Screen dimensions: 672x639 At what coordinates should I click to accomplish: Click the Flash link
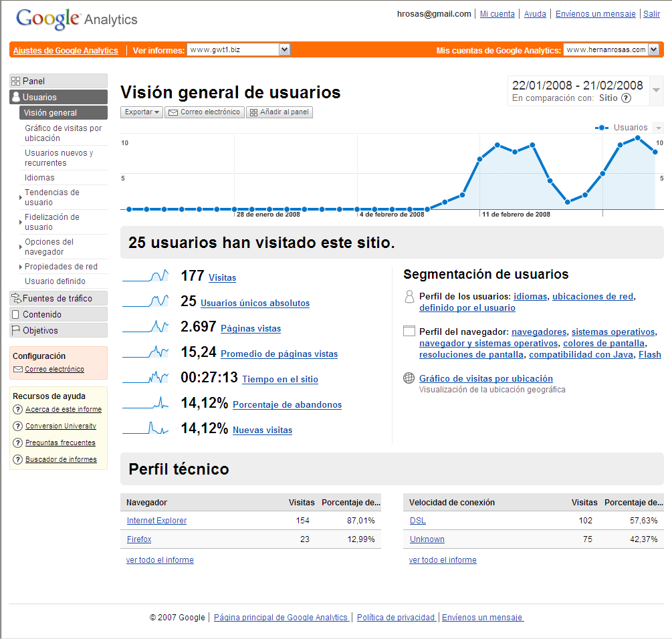(x=650, y=355)
